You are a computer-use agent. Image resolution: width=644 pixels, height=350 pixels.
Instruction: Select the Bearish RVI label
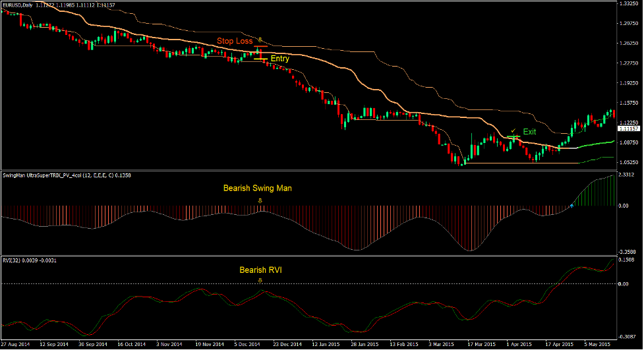tap(261, 270)
